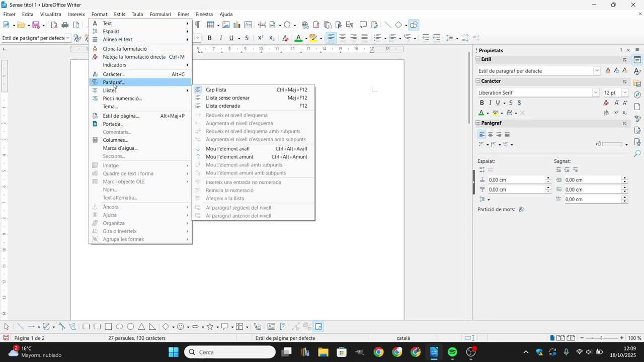
Task: Open the 12 pt font size dropdown
Action: [625, 93]
